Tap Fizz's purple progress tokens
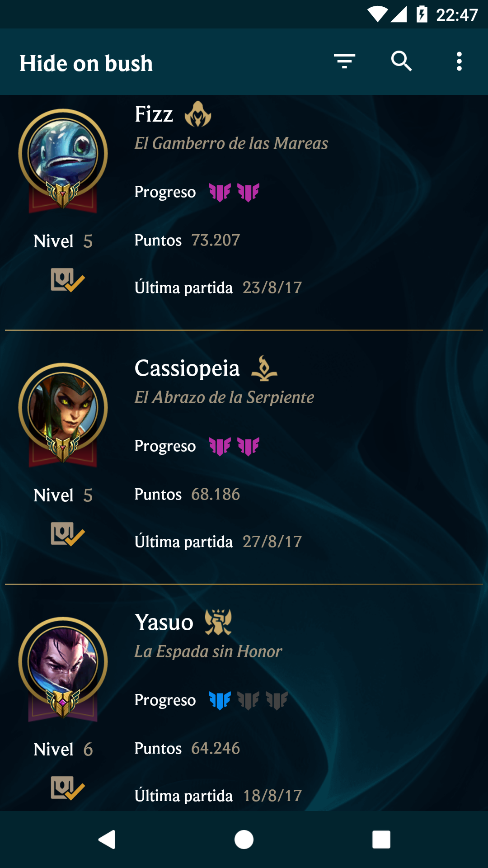 click(234, 192)
